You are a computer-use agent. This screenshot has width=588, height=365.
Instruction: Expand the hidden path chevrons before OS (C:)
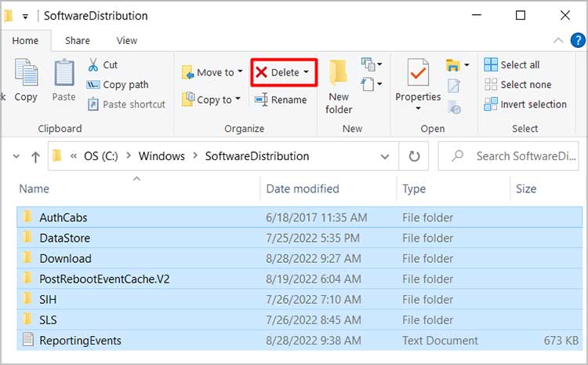tap(74, 156)
